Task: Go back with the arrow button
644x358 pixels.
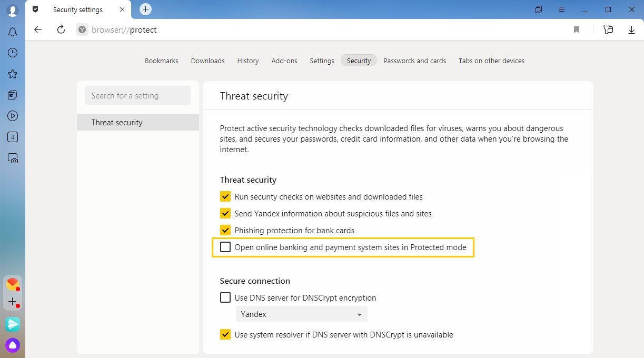Action: point(38,30)
